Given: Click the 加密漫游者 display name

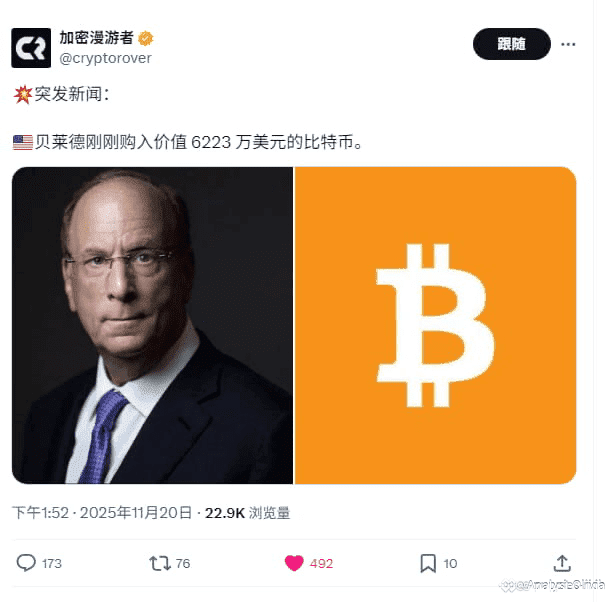Looking at the screenshot, I should (97, 38).
